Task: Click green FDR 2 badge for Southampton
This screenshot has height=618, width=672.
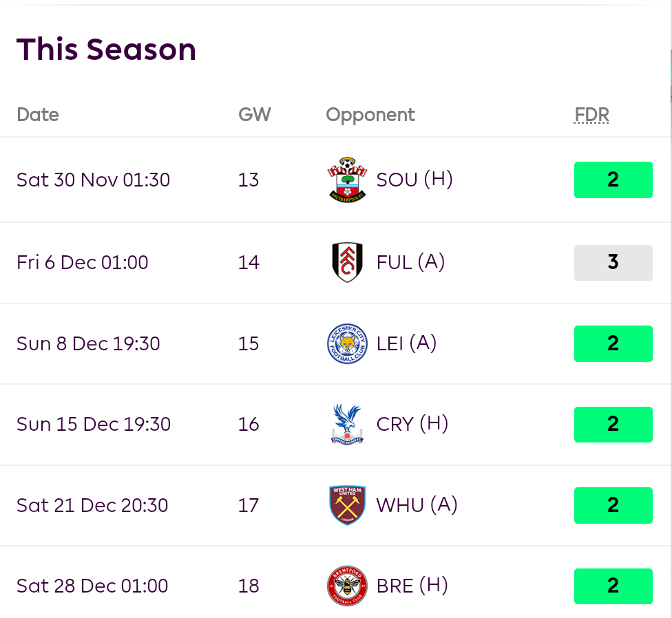Action: click(613, 180)
